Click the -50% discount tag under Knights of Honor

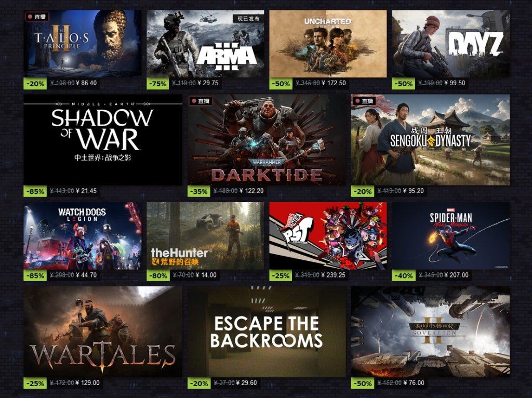tap(362, 383)
